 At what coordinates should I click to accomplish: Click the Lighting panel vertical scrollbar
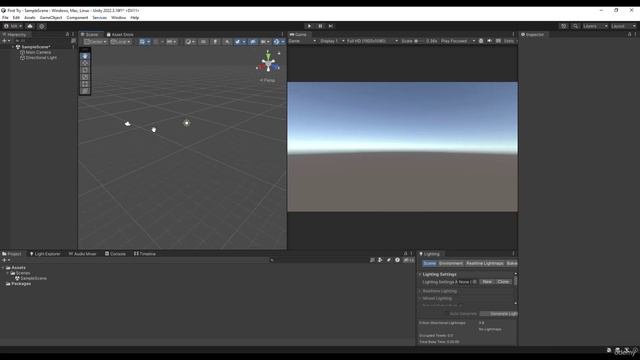(516, 281)
